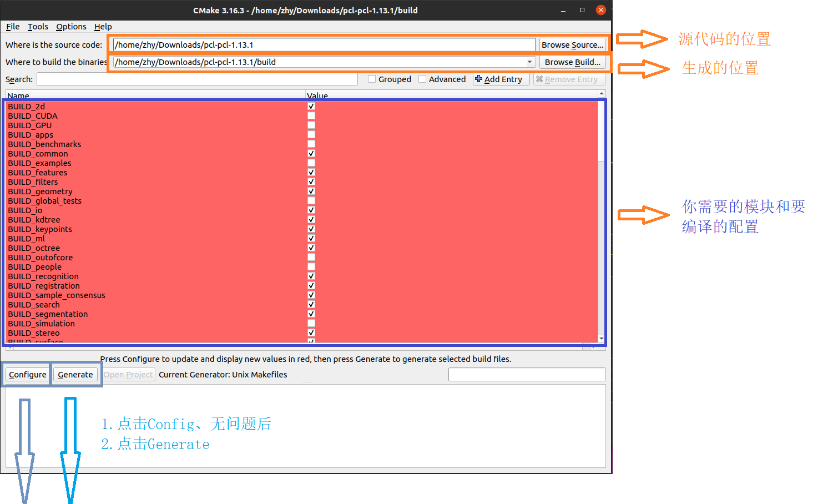The image size is (828, 504).
Task: Uncheck BUILD_registration checkbox
Action: click(x=311, y=286)
